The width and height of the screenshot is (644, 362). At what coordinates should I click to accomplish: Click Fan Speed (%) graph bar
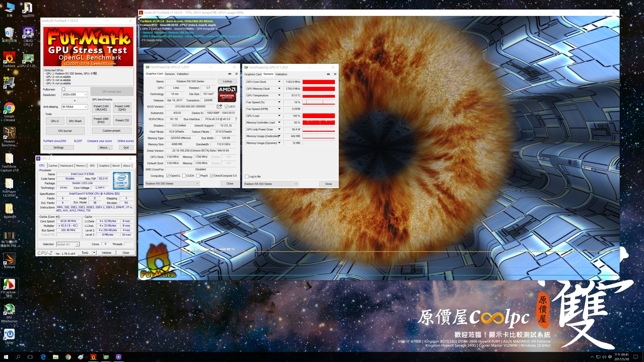point(318,102)
